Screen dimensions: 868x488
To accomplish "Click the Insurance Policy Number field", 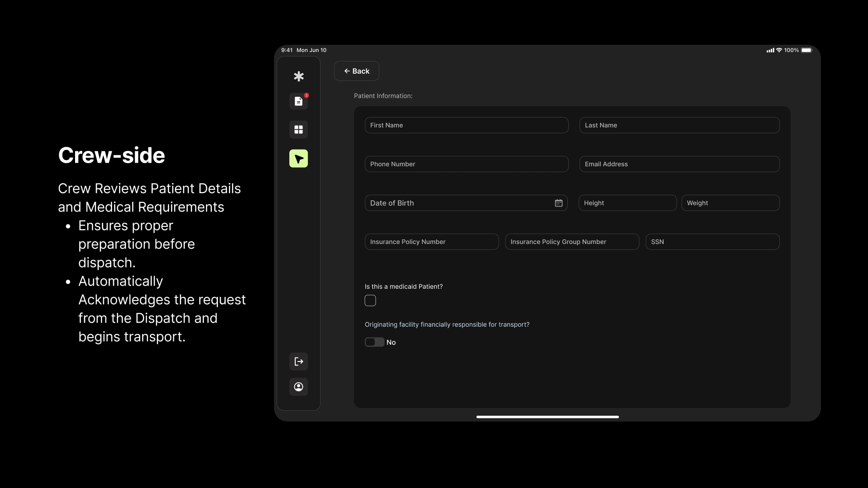I will click(x=431, y=242).
